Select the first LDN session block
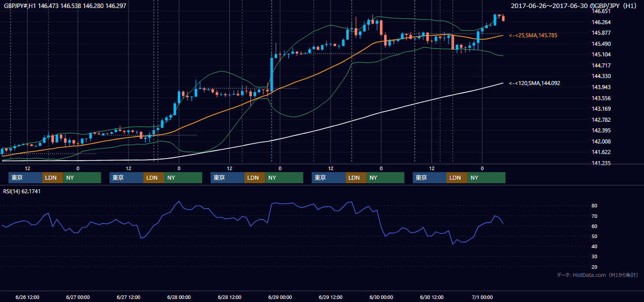Screen dimensions: 644x302 pos(52,178)
